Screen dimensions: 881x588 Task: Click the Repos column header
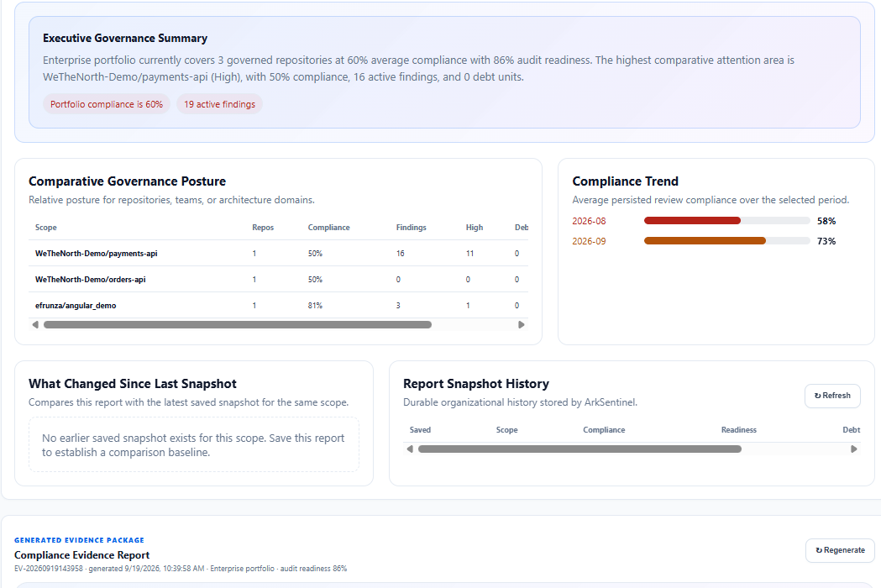tap(263, 228)
